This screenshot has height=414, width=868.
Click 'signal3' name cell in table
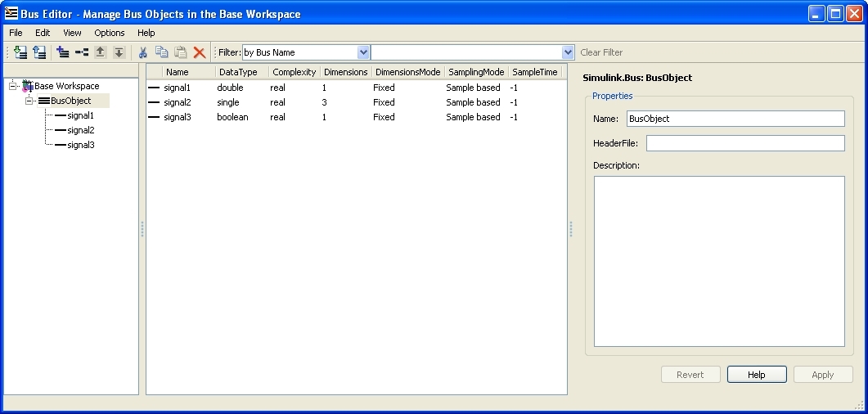click(178, 117)
